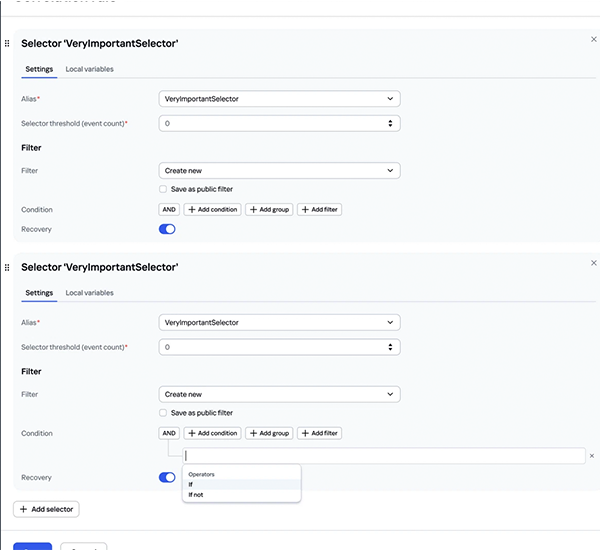Click AND operator in second selector
The image size is (600, 550).
[x=169, y=433]
